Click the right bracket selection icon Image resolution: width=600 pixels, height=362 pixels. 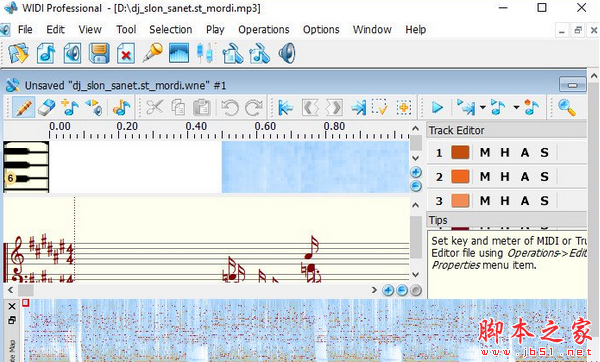(334, 108)
